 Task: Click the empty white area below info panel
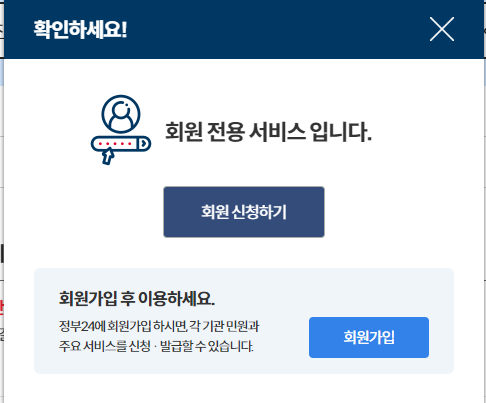pyautogui.click(x=244, y=389)
